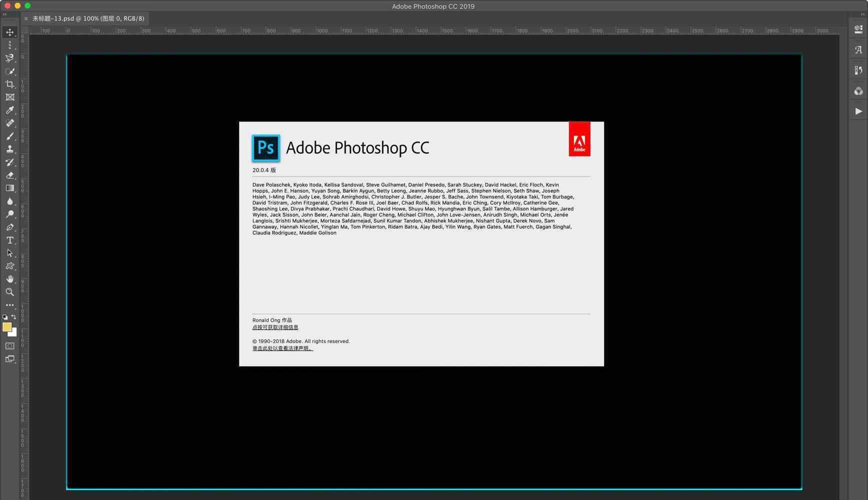Toggle Quick Mask mode
Viewport: 868px width, 500px height.
[9, 346]
